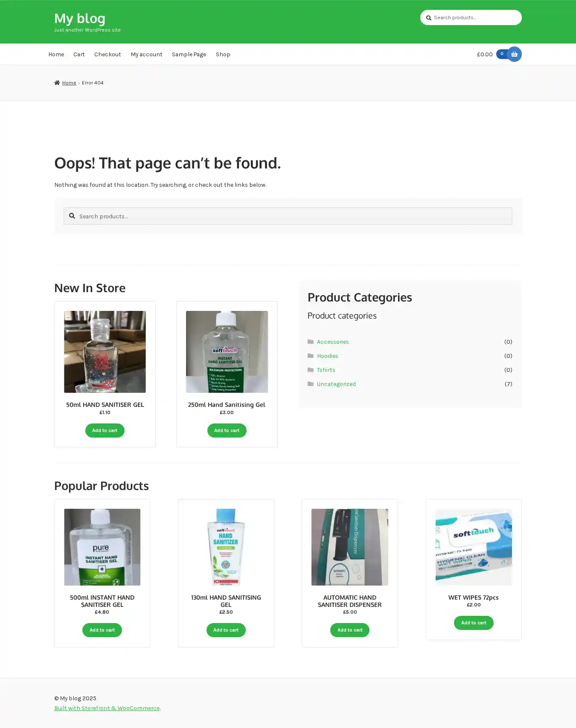Click the header search magnifier icon
This screenshot has height=728, width=576.
pyautogui.click(x=429, y=18)
